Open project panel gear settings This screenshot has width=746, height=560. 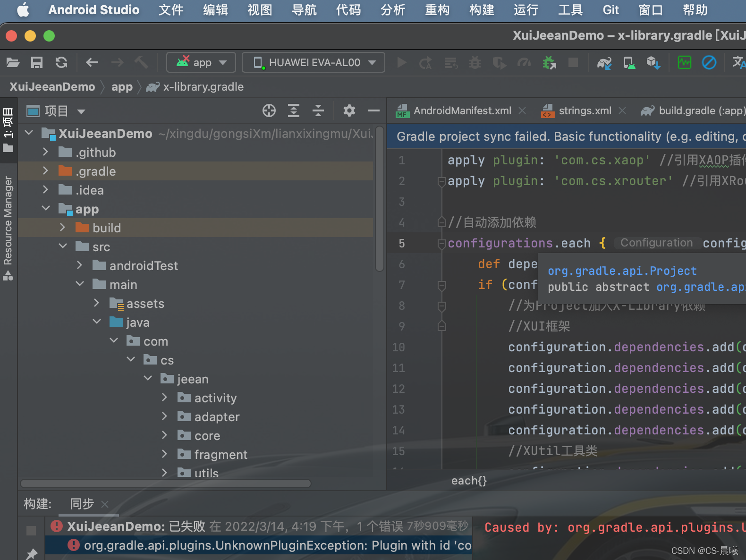click(x=349, y=110)
